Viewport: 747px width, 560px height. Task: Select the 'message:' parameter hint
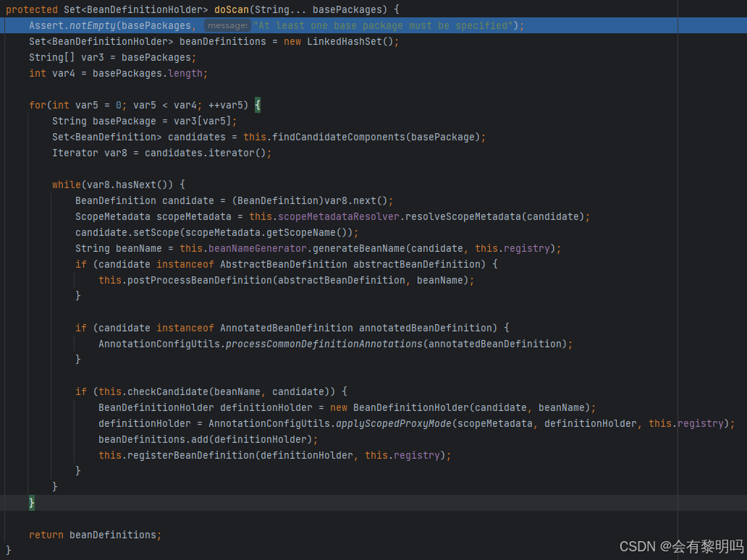click(x=228, y=25)
